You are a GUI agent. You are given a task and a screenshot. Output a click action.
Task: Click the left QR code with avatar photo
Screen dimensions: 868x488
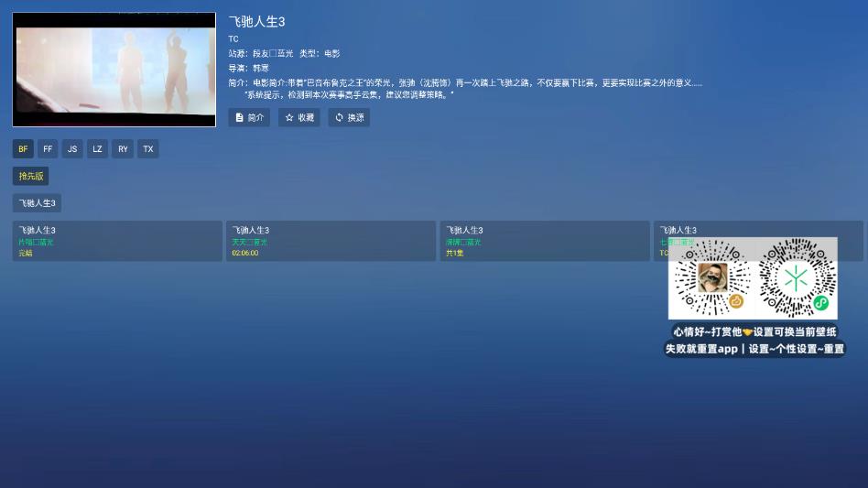click(712, 278)
